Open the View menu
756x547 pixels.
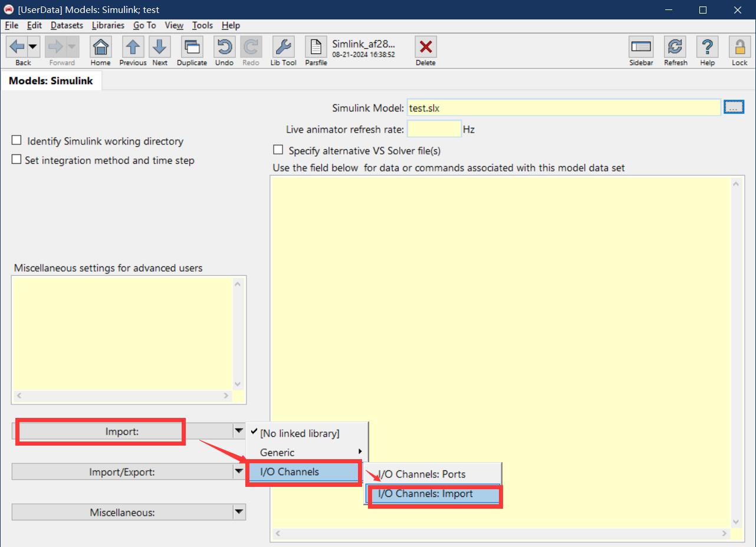tap(174, 25)
